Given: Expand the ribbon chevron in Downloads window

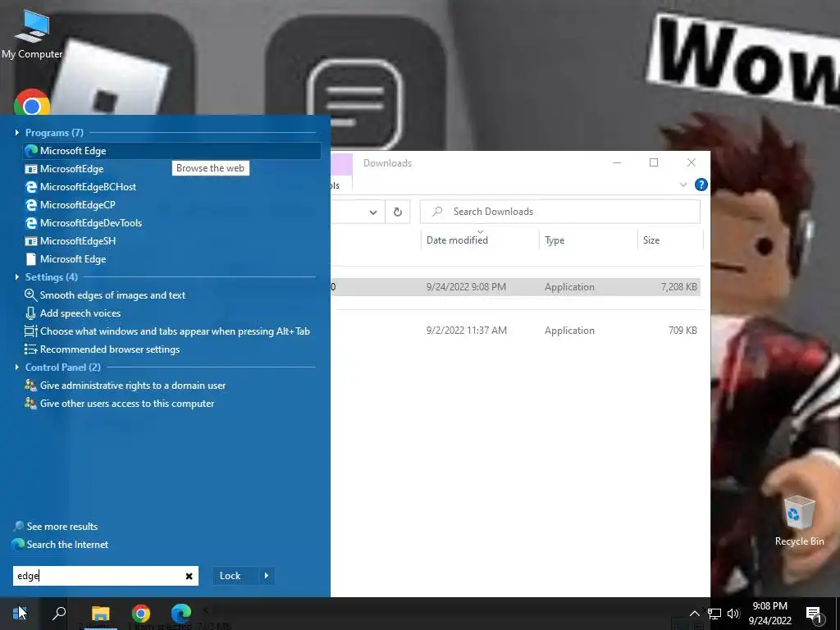Looking at the screenshot, I should (x=683, y=185).
